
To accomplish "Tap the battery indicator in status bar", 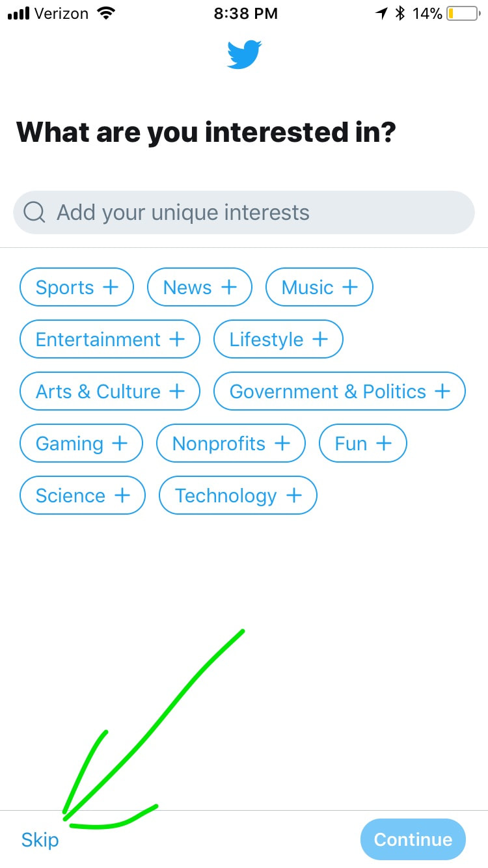I will [x=463, y=14].
